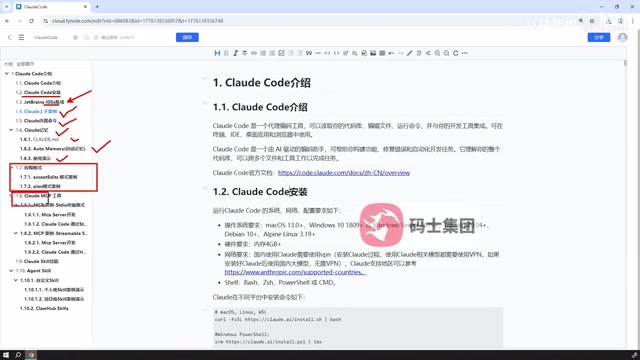Screen dimensions: 640x360
Task: Click the '1.1. Claude Code介绍' document heading
Action: (x=260, y=107)
